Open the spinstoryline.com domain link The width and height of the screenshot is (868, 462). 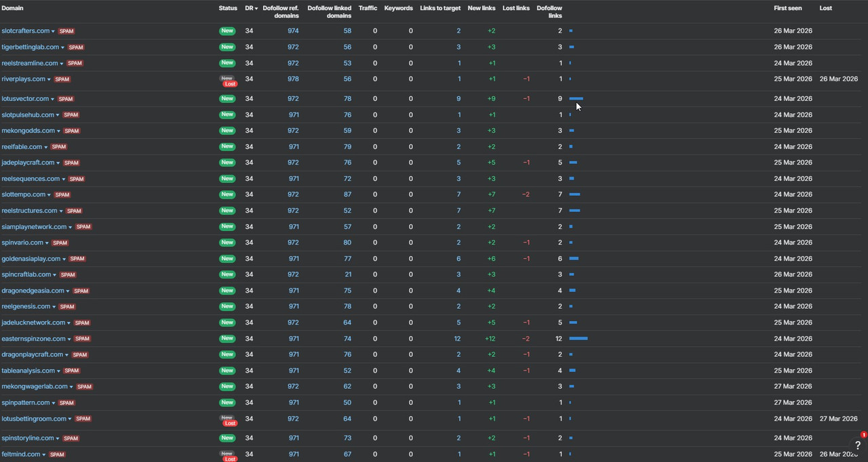pyautogui.click(x=28, y=438)
